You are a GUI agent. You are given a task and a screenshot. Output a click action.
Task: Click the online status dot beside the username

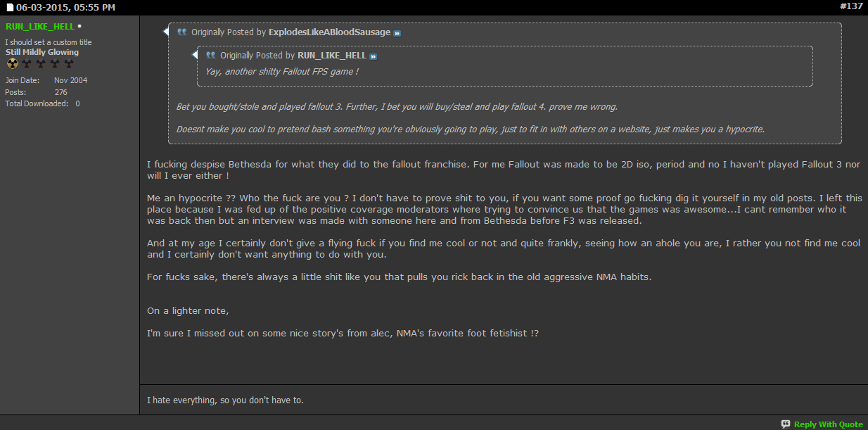click(x=79, y=27)
